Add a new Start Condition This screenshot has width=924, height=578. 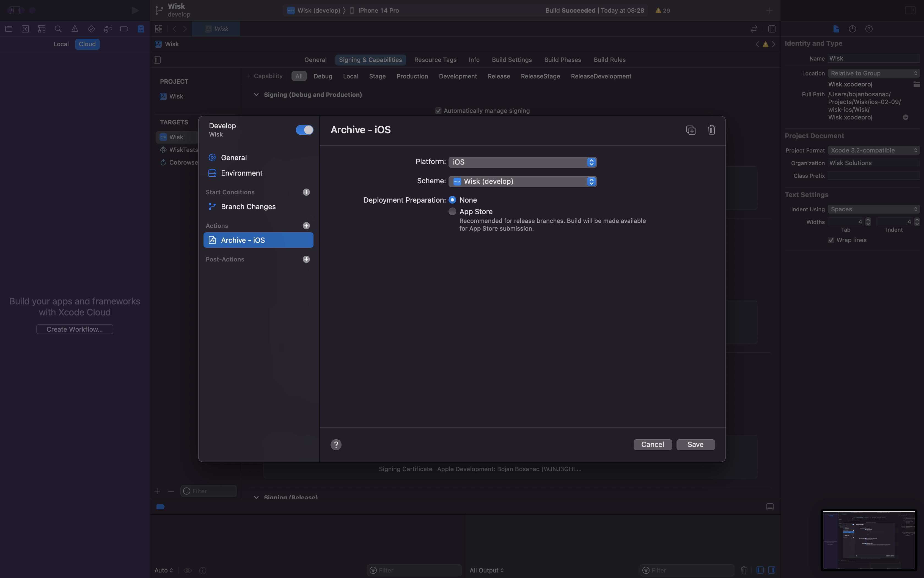pyautogui.click(x=306, y=192)
